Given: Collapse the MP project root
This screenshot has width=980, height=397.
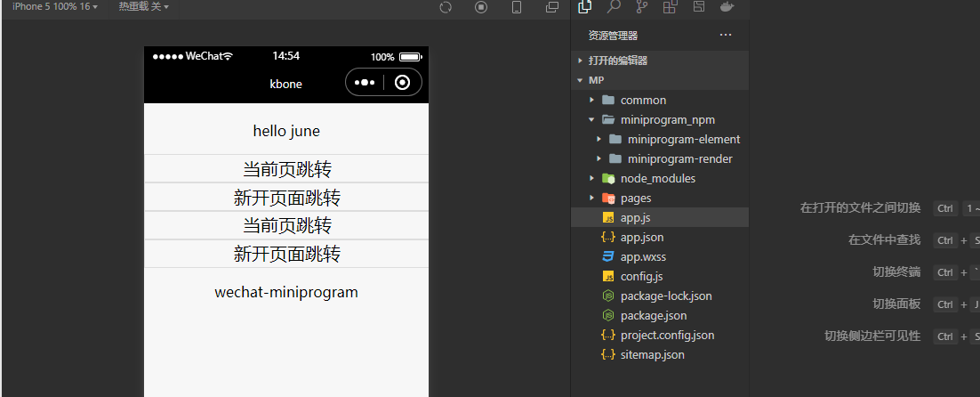Looking at the screenshot, I should (x=581, y=81).
